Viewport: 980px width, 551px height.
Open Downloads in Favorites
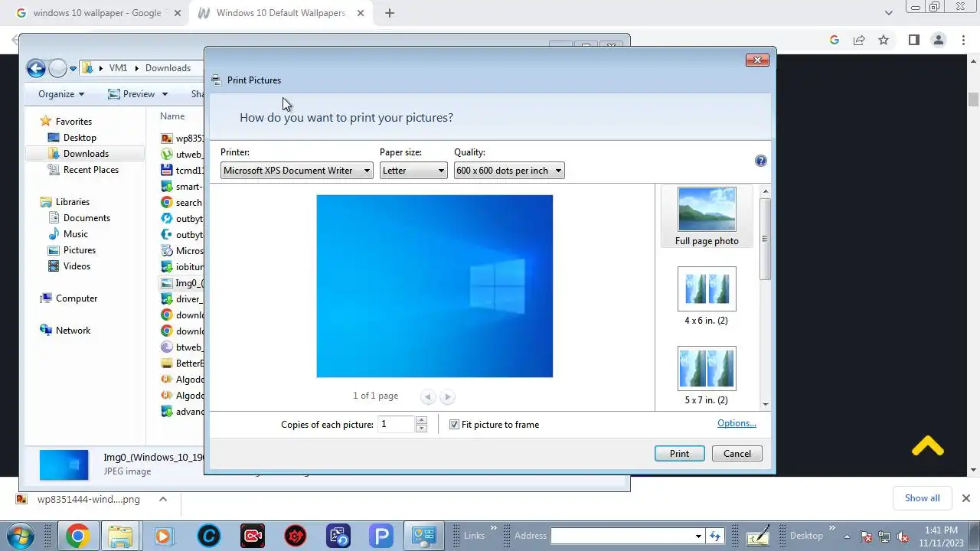point(85,154)
